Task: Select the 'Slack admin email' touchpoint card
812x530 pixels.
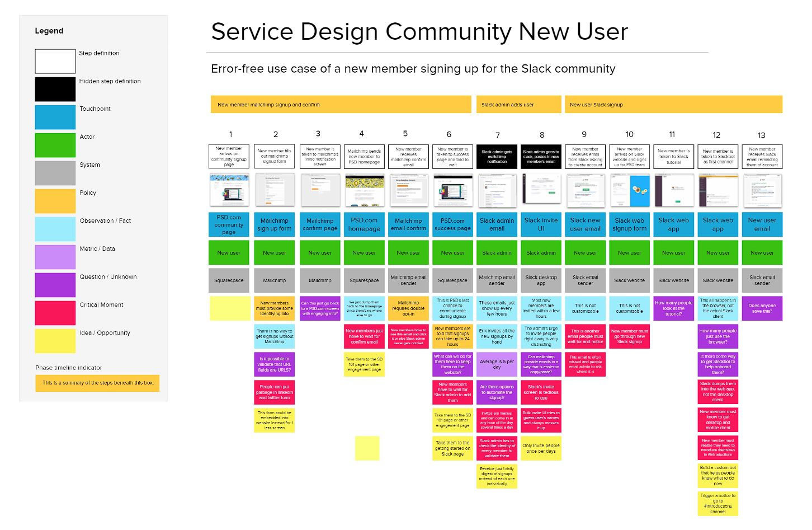Action: 497,224
